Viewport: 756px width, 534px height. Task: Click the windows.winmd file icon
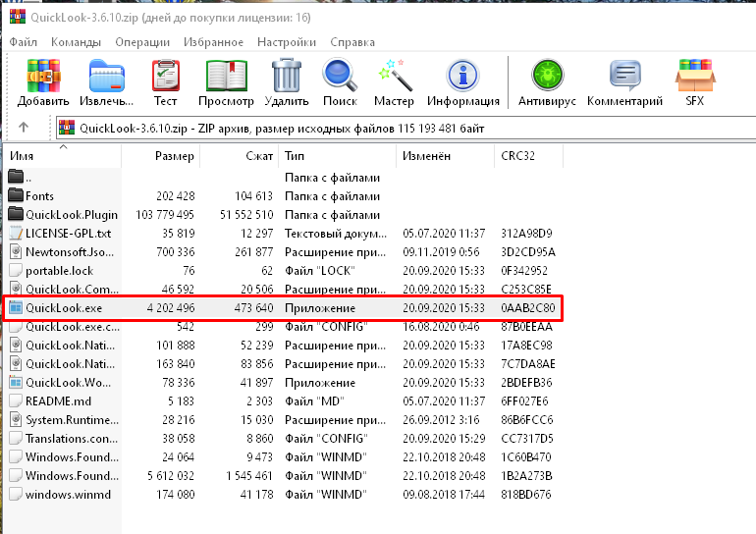[16, 495]
